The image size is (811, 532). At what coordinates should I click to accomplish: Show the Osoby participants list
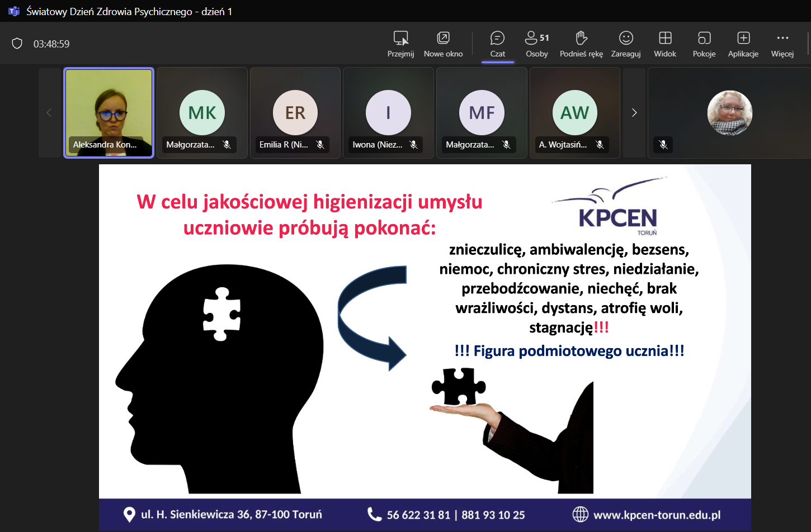point(537,44)
